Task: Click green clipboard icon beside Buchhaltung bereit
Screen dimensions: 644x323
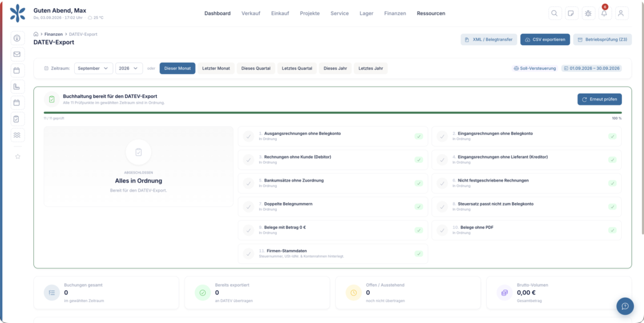Action: pyautogui.click(x=52, y=99)
